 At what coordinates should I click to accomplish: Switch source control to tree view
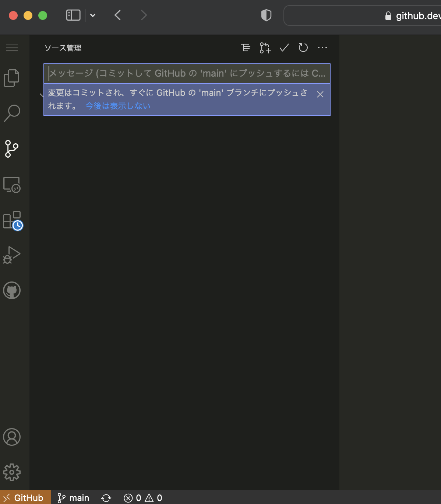[246, 48]
